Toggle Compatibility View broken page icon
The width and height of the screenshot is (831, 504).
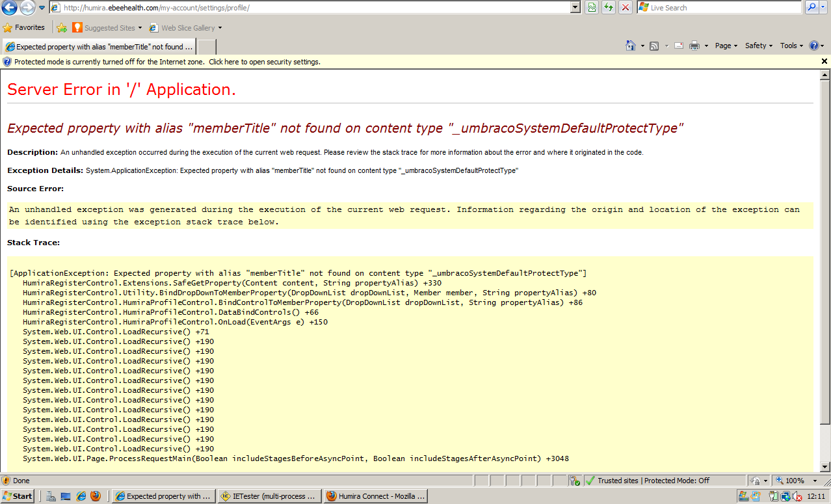point(592,8)
